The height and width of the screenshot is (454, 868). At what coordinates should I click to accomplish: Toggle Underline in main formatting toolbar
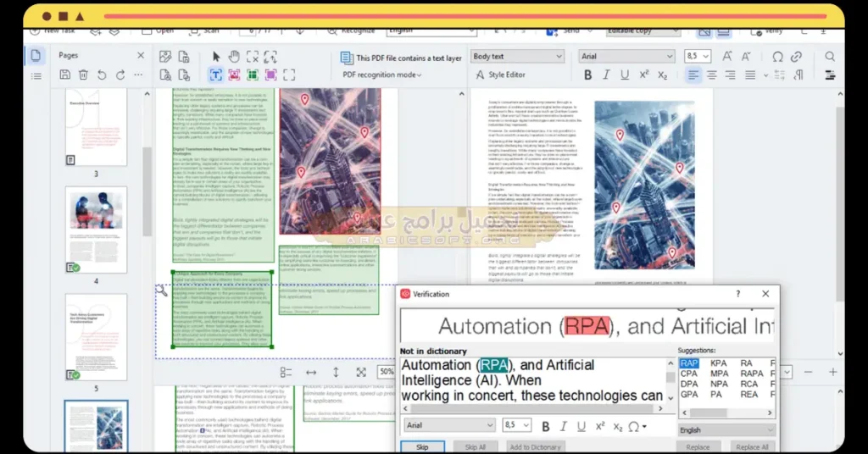[625, 75]
